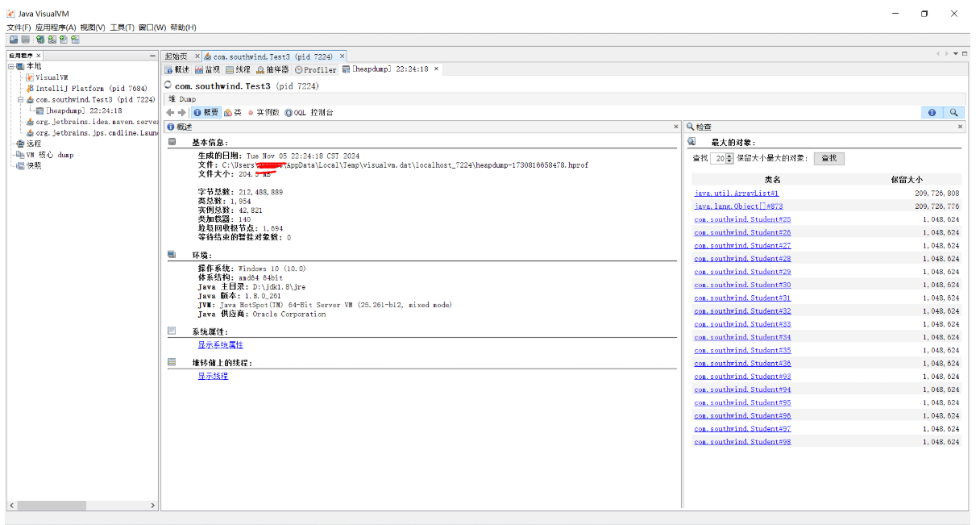980x525 pixels.
Task: Switch to the 类 classes view
Action: point(233,113)
